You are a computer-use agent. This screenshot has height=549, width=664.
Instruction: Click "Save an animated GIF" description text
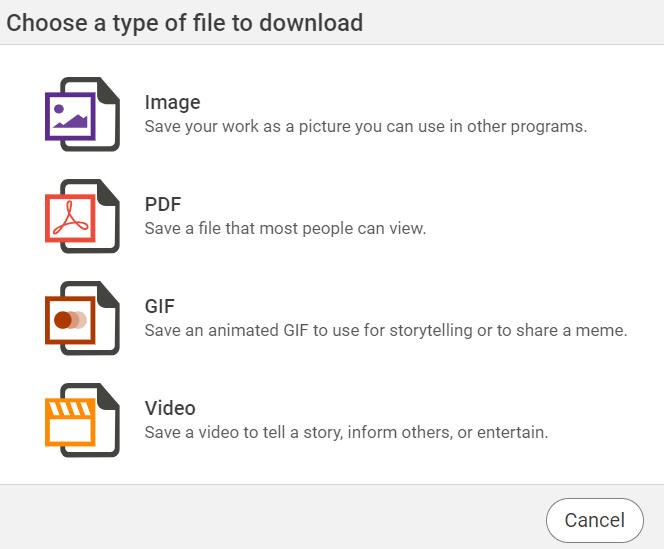tap(386, 330)
